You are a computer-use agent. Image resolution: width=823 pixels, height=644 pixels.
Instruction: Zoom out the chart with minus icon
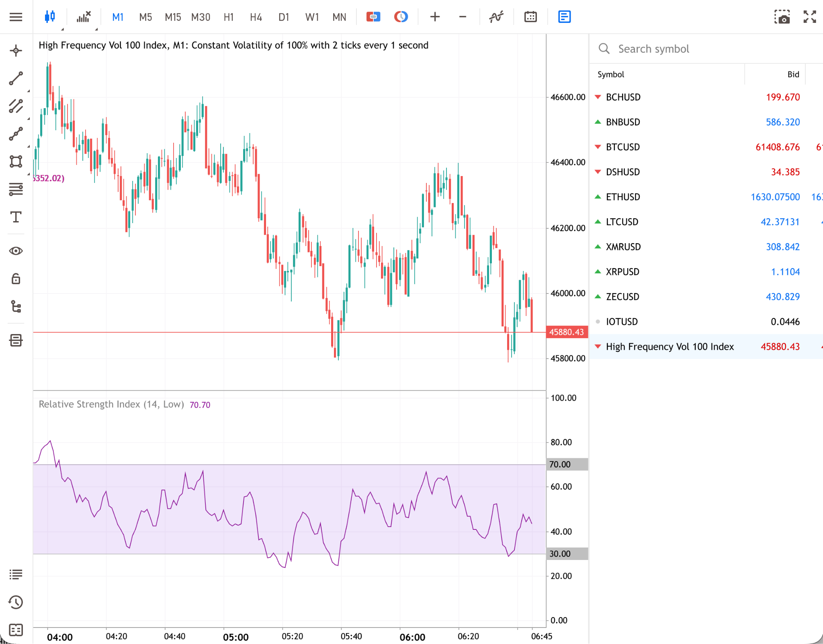point(463,17)
